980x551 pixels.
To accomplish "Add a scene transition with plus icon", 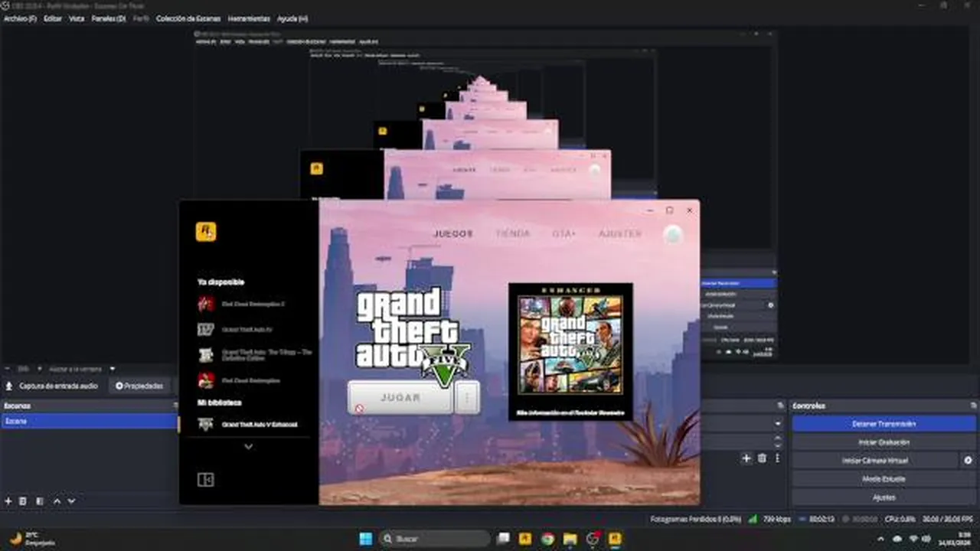I will click(746, 458).
